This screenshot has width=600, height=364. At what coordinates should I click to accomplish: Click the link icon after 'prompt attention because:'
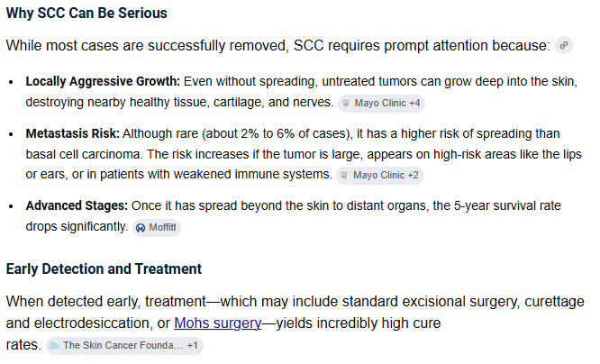pyautogui.click(x=564, y=45)
